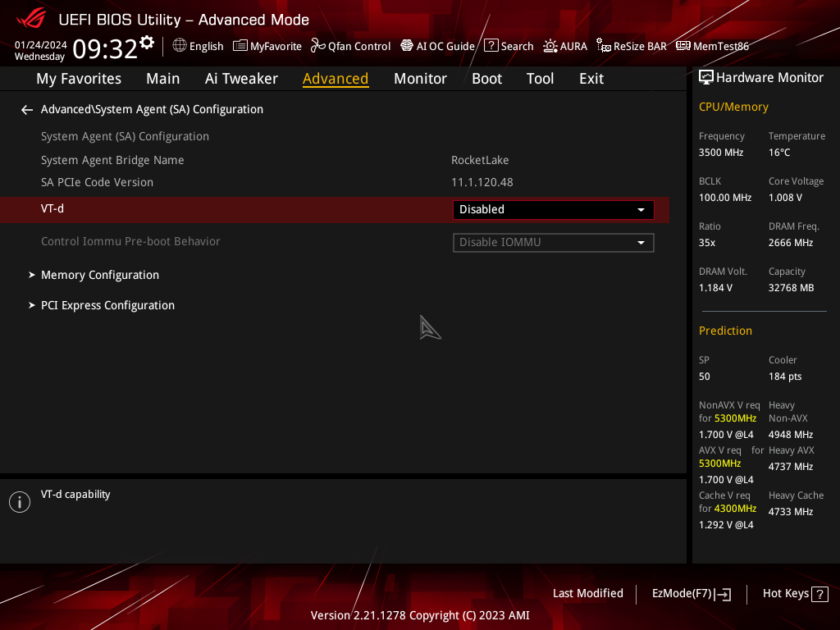This screenshot has width=840, height=630.
Task: Open the Monitor tab
Action: [x=420, y=79]
